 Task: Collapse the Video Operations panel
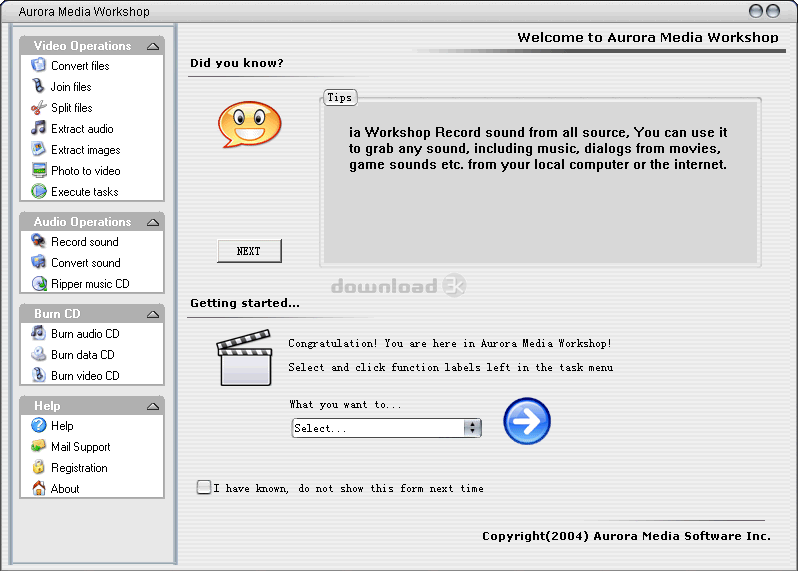point(153,46)
